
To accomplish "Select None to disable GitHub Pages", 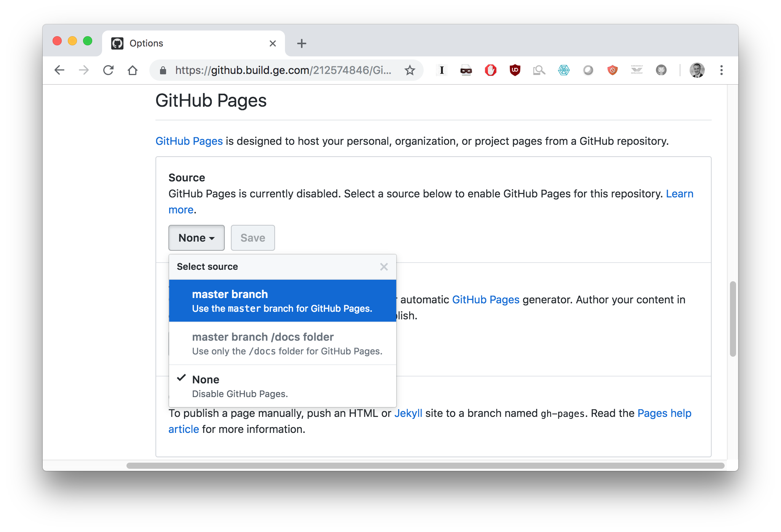I will click(283, 386).
